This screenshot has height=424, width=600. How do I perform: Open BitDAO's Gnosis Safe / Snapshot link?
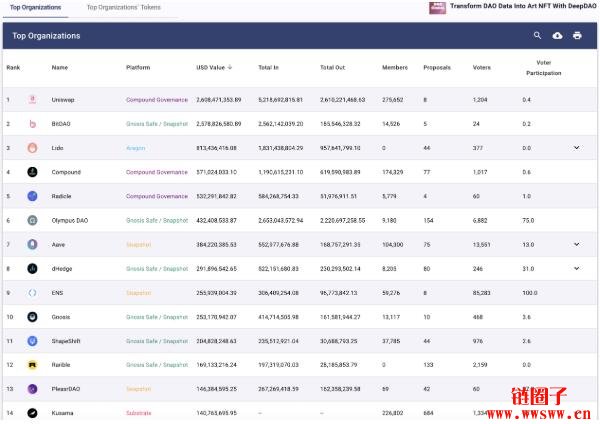(157, 124)
